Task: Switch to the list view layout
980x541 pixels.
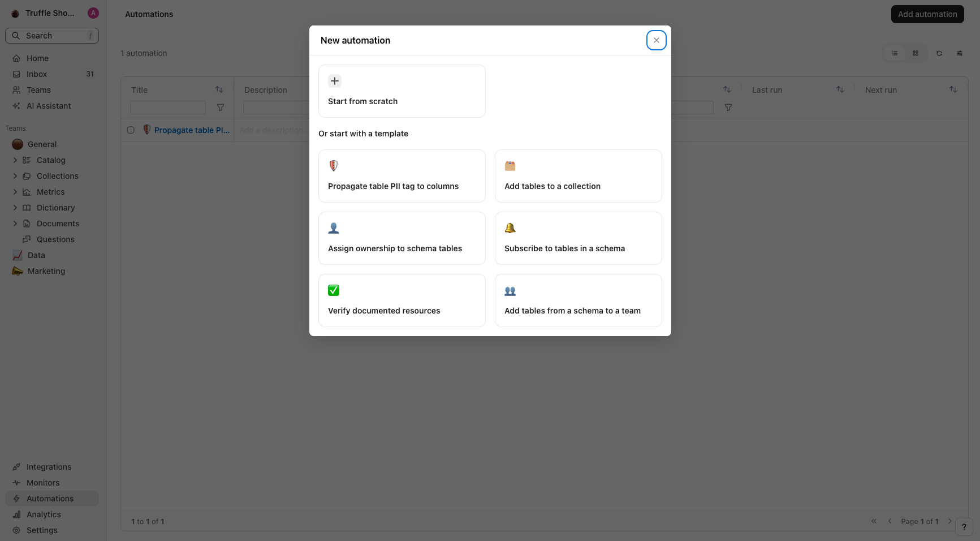Action: click(x=895, y=53)
